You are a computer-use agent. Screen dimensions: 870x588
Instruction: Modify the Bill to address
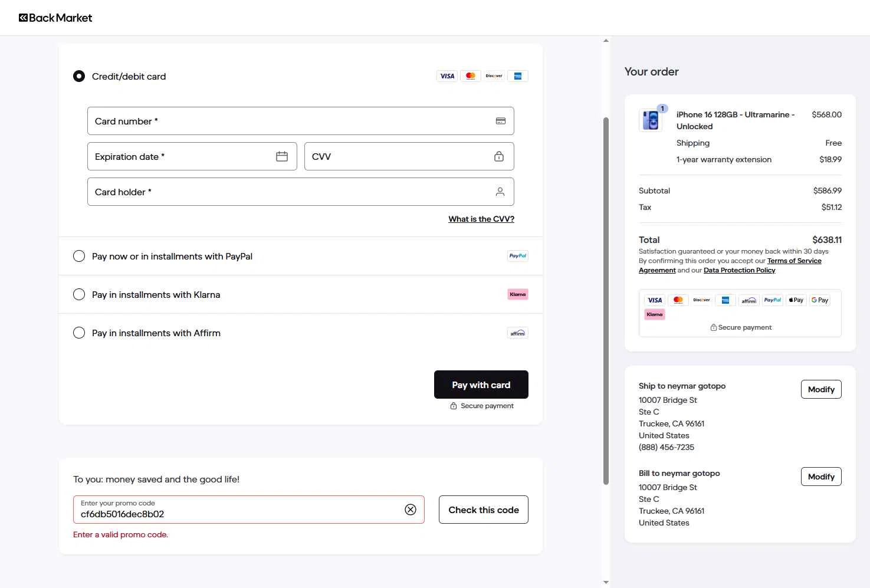[821, 477]
